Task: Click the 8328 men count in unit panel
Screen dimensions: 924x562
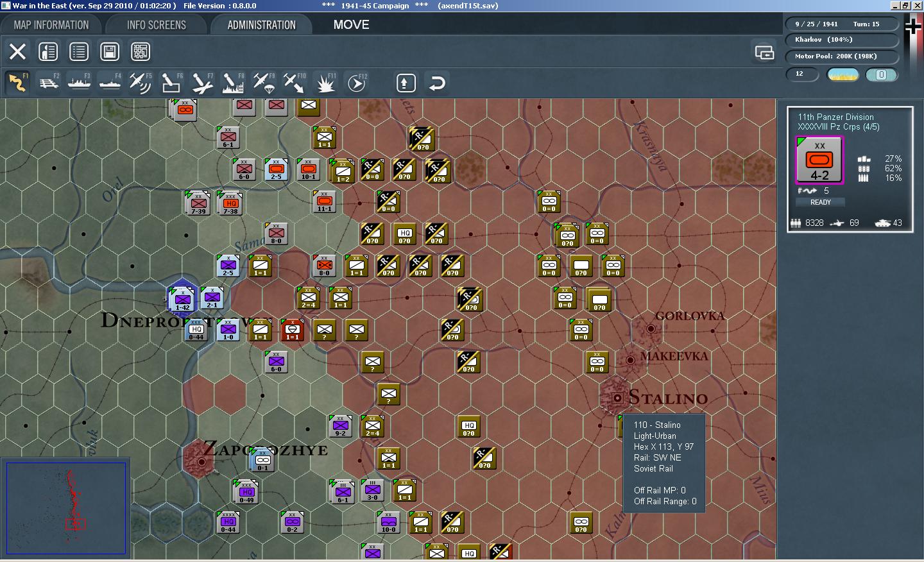Action: point(814,223)
